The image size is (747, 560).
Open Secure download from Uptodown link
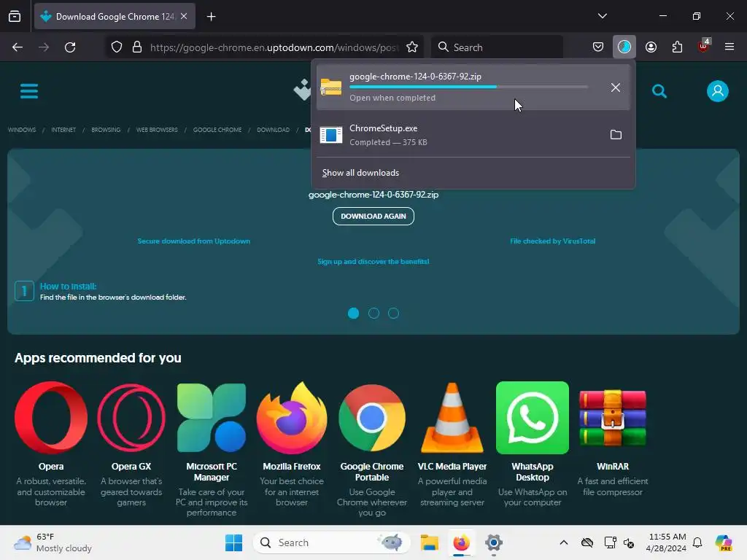click(x=194, y=241)
